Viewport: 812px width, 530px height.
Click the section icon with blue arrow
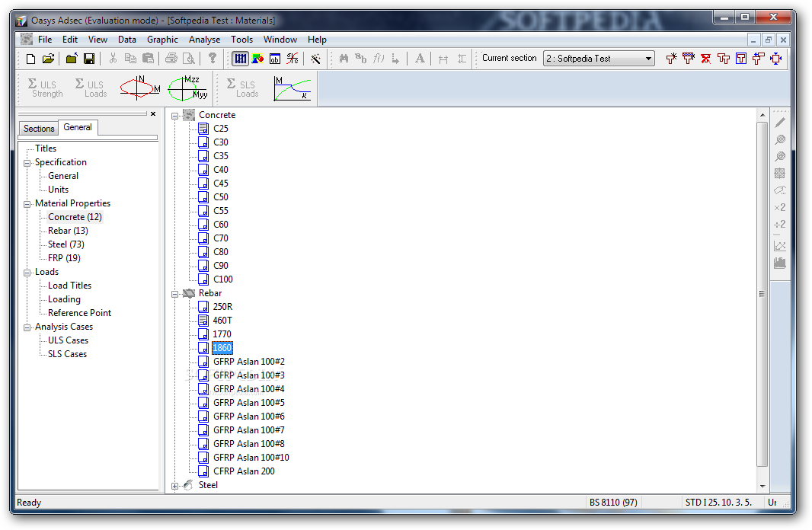[759, 59]
